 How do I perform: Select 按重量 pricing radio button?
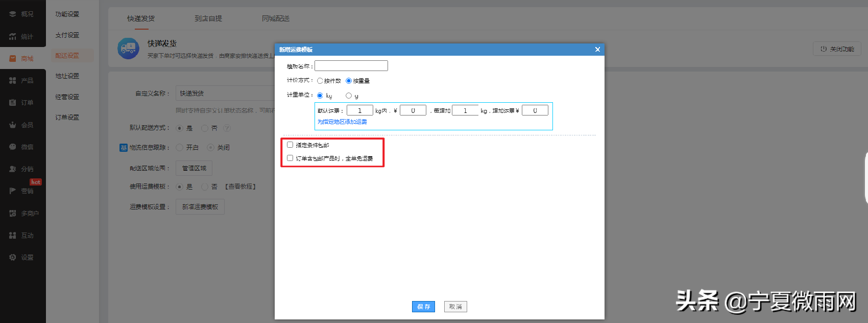tap(349, 81)
